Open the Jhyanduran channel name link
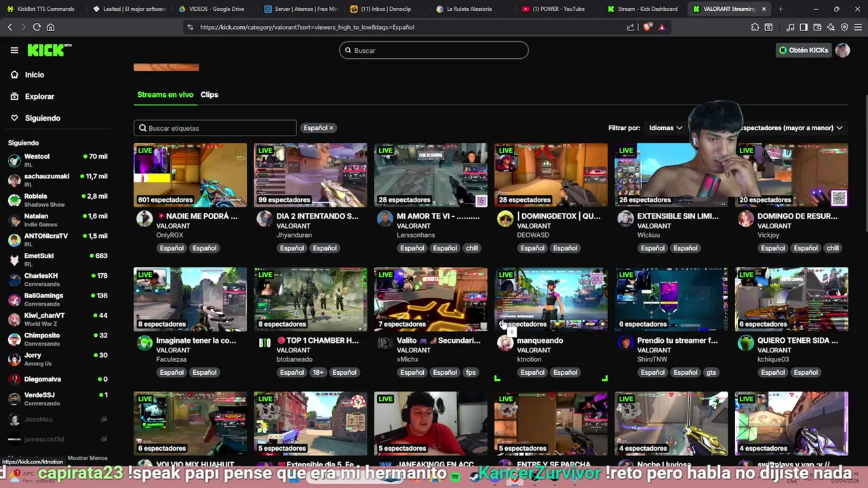This screenshot has height=488, width=868. [x=294, y=235]
